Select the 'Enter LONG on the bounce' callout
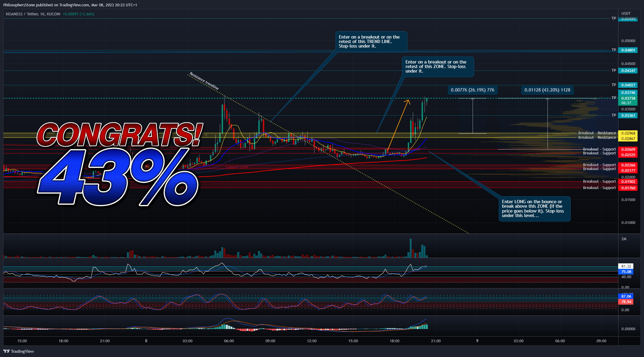The width and height of the screenshot is (644, 357). click(x=535, y=209)
